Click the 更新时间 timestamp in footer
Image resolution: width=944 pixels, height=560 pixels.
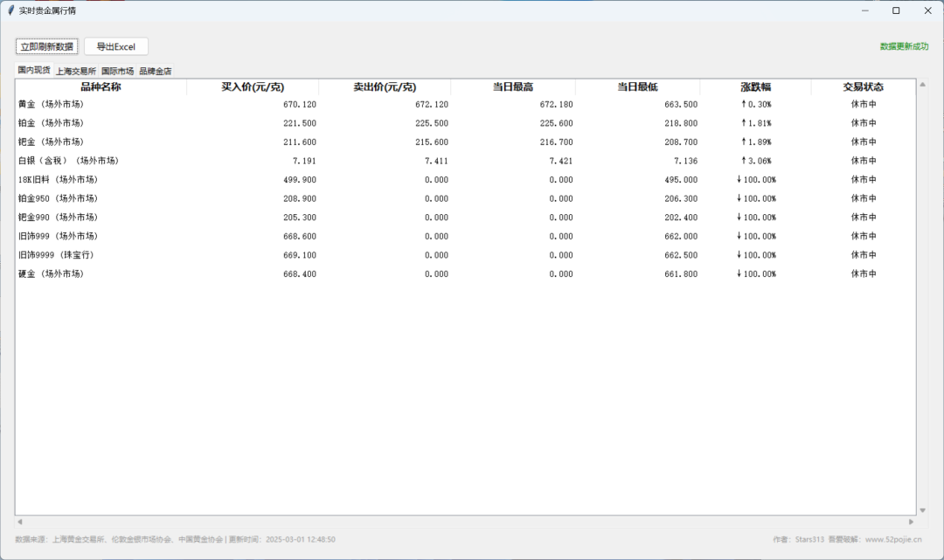point(281,540)
